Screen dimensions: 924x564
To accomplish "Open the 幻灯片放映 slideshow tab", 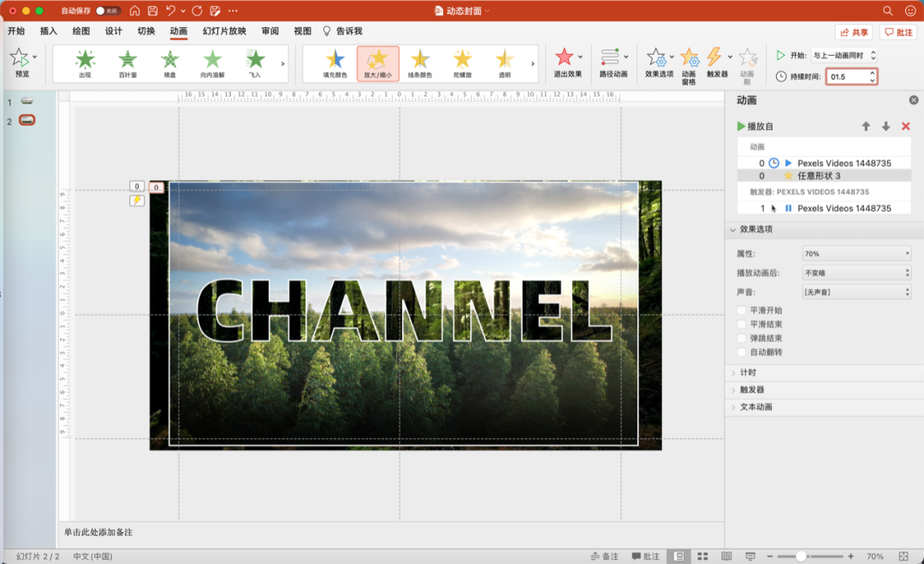I will point(224,31).
